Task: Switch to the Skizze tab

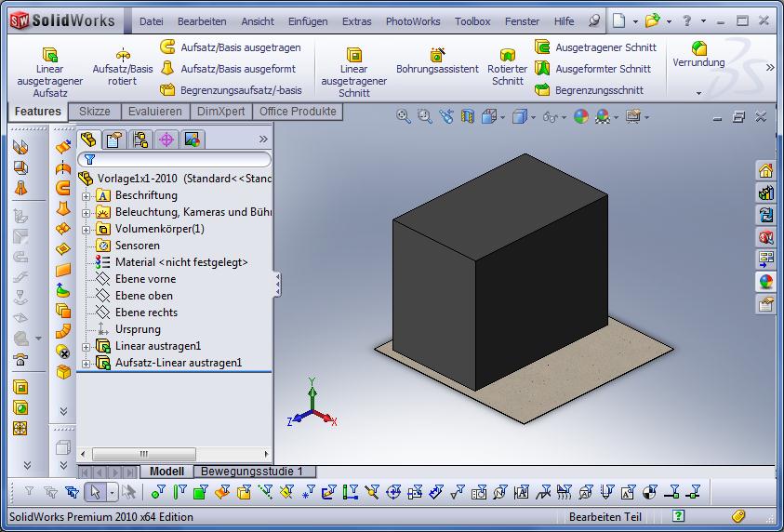Action: [x=94, y=112]
